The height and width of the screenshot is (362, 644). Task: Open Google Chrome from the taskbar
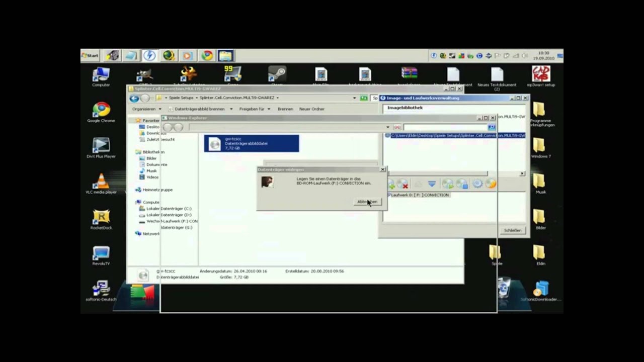tap(207, 55)
